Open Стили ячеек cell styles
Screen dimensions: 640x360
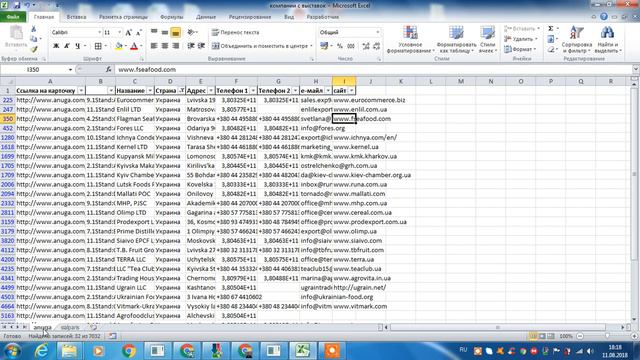pos(487,39)
